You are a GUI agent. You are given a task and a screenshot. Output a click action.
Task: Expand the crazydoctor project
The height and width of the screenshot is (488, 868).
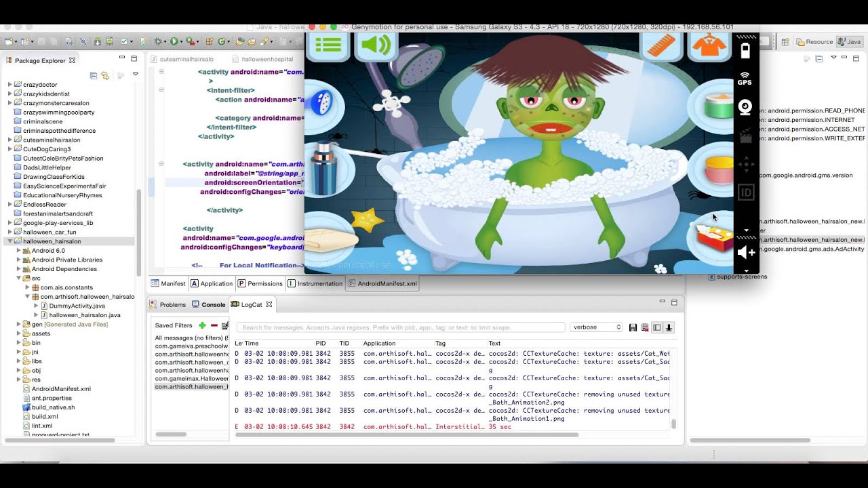coord(10,85)
